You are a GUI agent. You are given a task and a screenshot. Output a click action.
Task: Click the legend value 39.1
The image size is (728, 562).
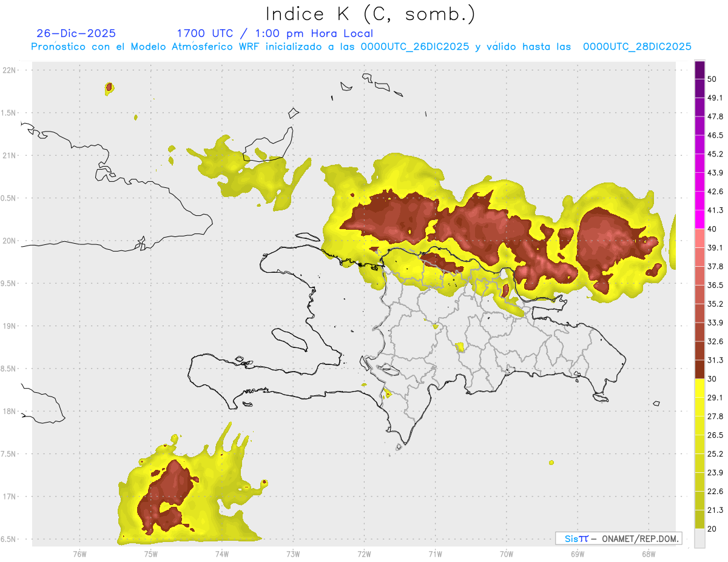point(715,247)
